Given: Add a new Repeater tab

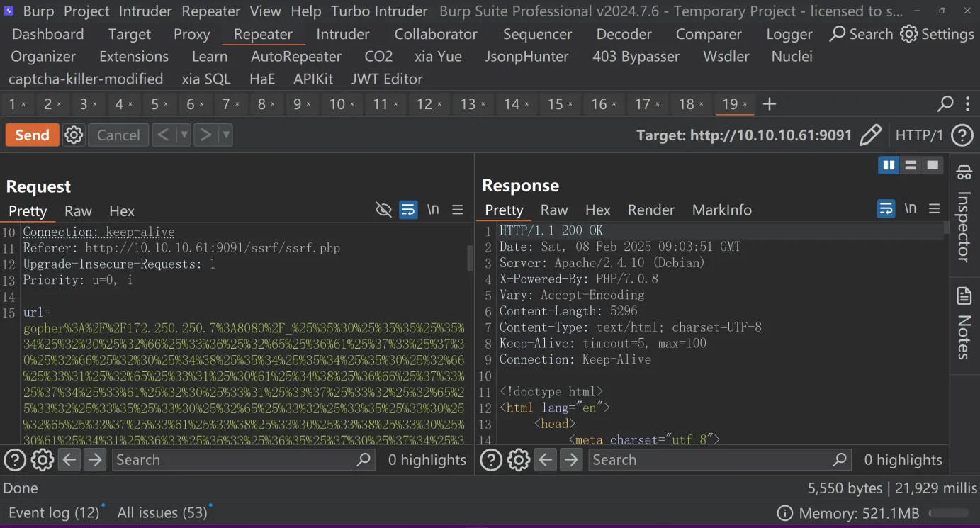Looking at the screenshot, I should click(x=770, y=104).
